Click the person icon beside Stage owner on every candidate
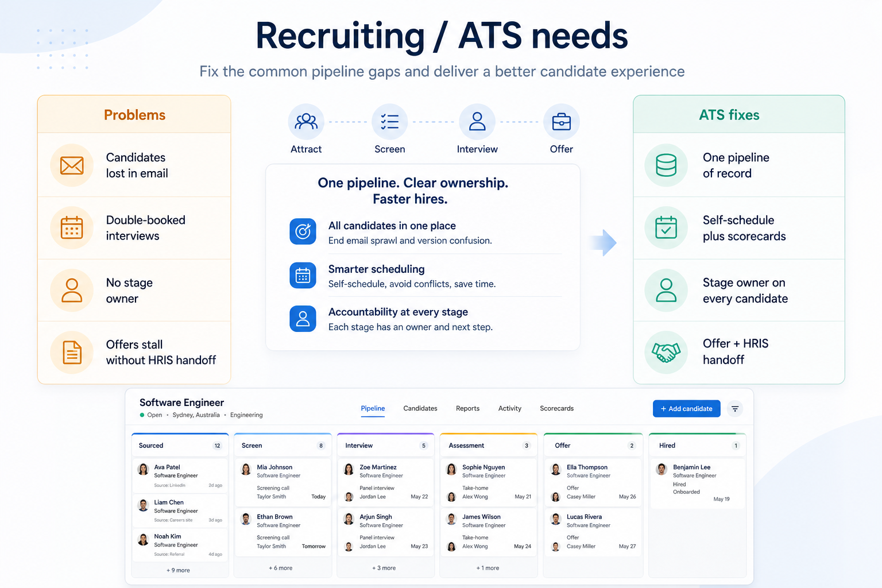 pyautogui.click(x=666, y=291)
